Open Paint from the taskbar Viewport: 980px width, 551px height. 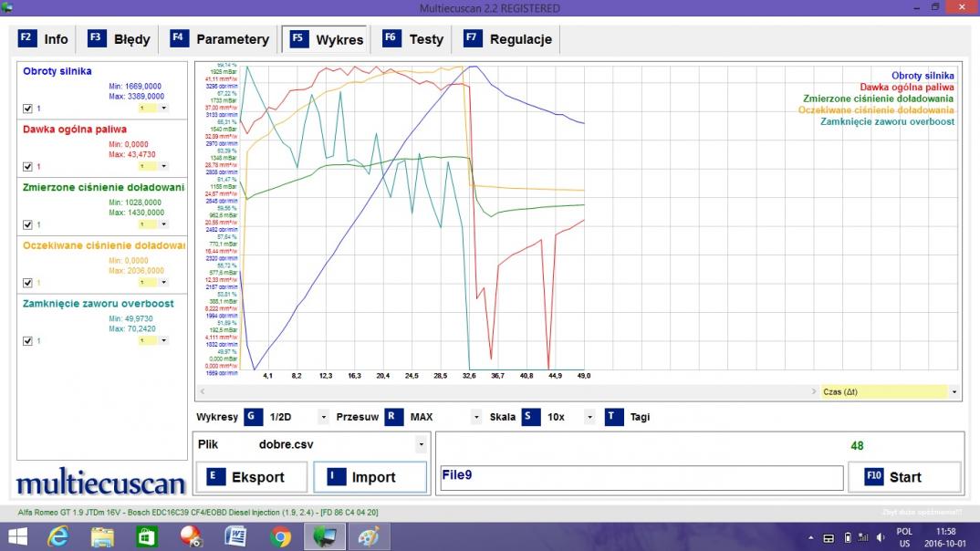(x=370, y=537)
